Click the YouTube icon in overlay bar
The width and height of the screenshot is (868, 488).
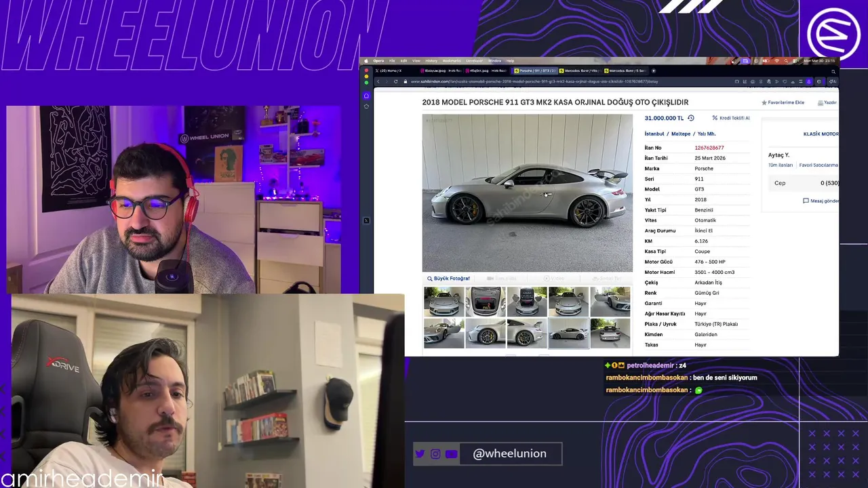[452, 454]
